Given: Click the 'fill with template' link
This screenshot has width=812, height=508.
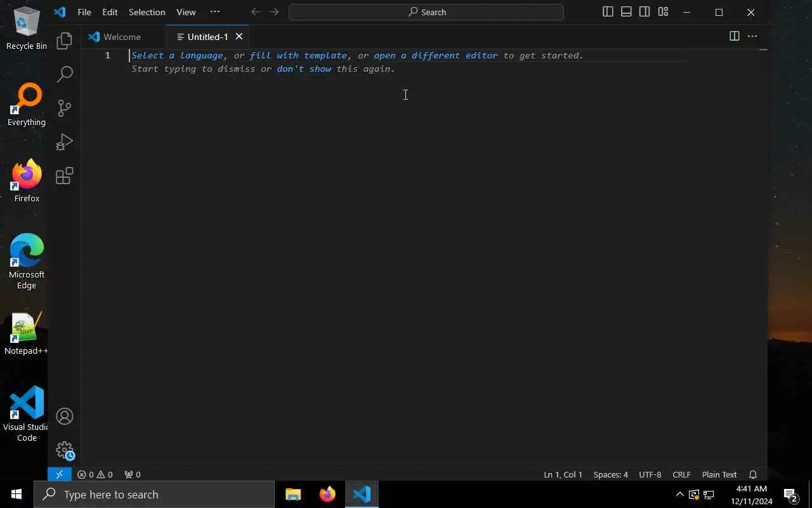Looking at the screenshot, I should point(298,55).
